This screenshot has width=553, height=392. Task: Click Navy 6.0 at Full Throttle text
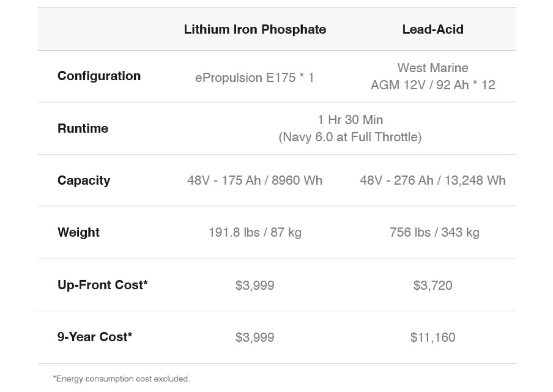coord(350,137)
